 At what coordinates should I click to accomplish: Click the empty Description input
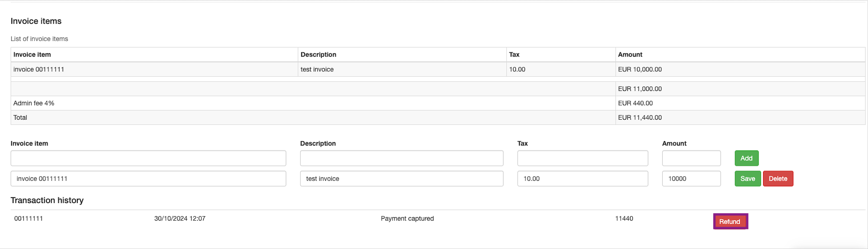coord(401,158)
